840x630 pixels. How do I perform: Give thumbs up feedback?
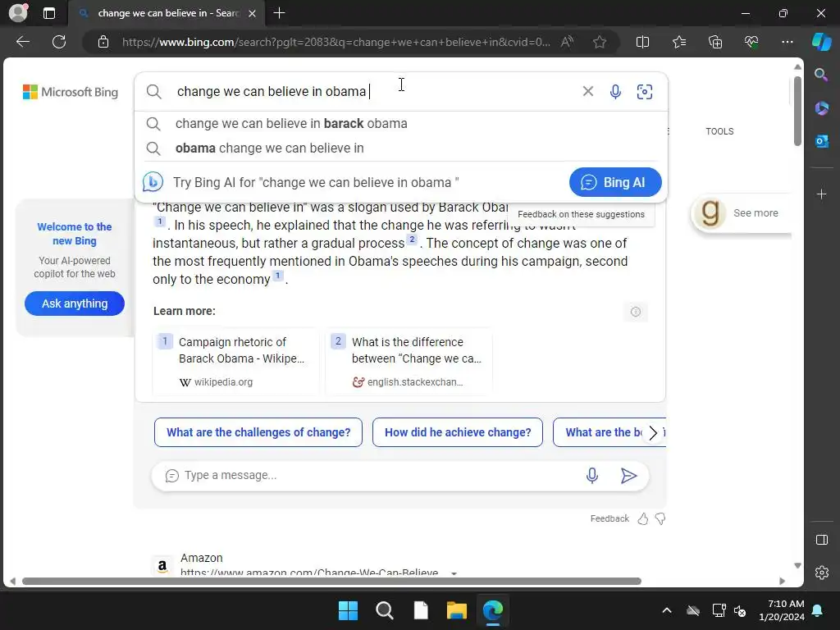pyautogui.click(x=643, y=518)
